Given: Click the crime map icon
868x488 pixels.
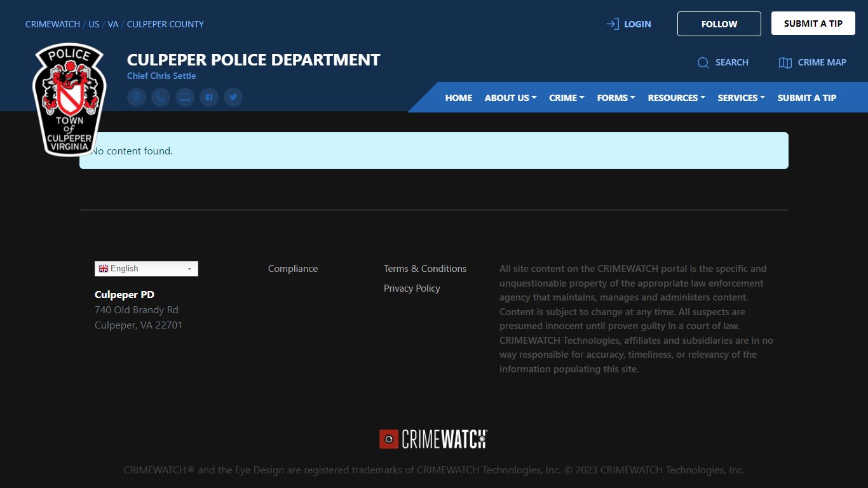Looking at the screenshot, I should pyautogui.click(x=785, y=62).
